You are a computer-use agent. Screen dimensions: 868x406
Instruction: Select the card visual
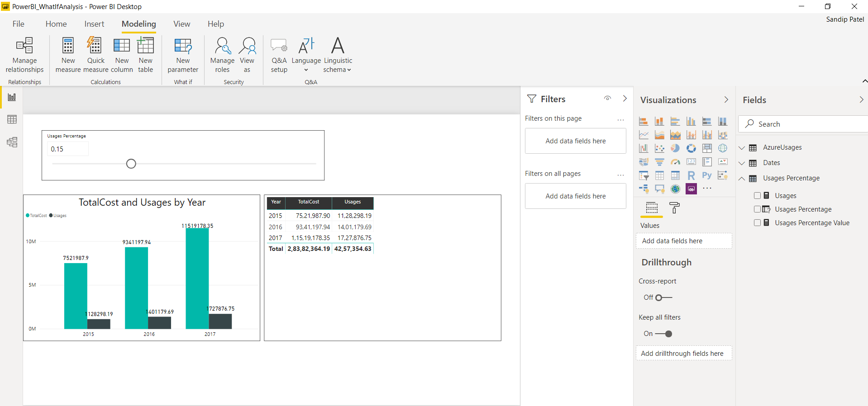click(691, 162)
